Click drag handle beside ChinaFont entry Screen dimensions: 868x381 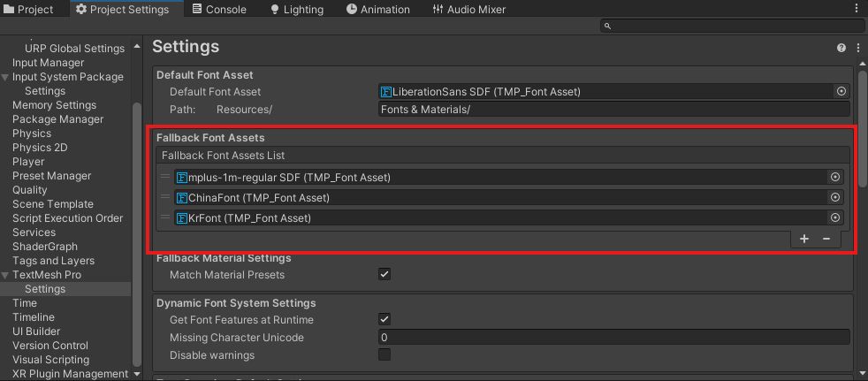(x=165, y=197)
